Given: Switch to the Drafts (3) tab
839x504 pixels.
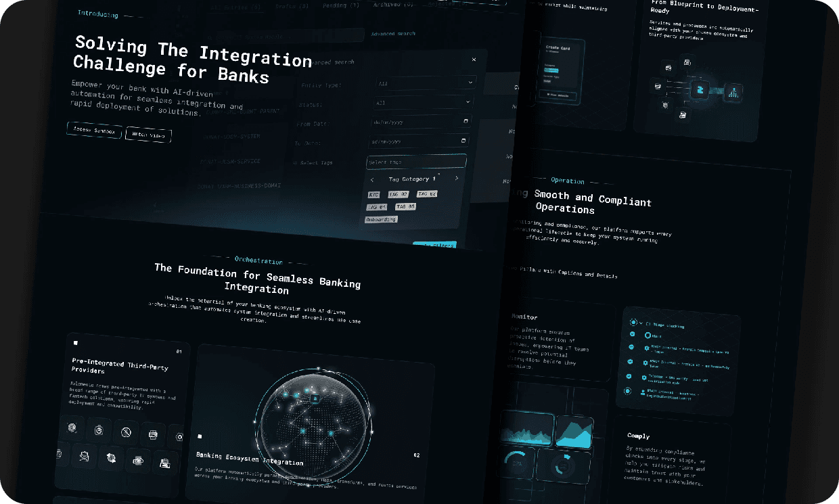Looking at the screenshot, I should (292, 6).
